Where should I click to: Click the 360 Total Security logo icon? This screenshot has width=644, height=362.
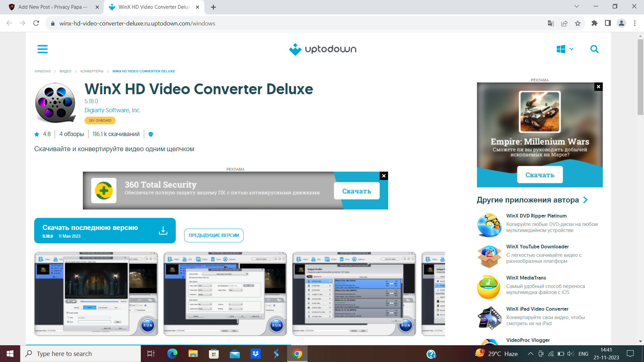point(104,190)
